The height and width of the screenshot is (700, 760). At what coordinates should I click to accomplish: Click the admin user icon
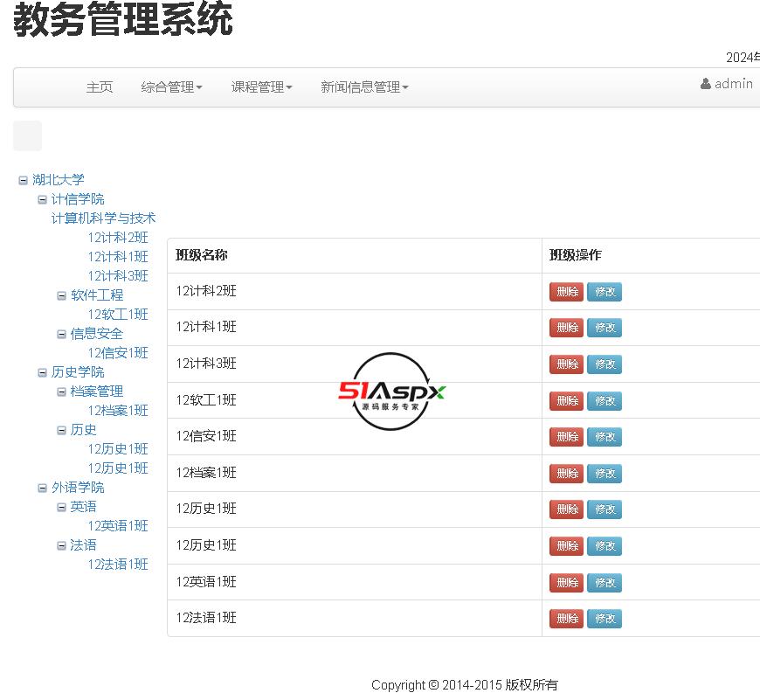705,84
